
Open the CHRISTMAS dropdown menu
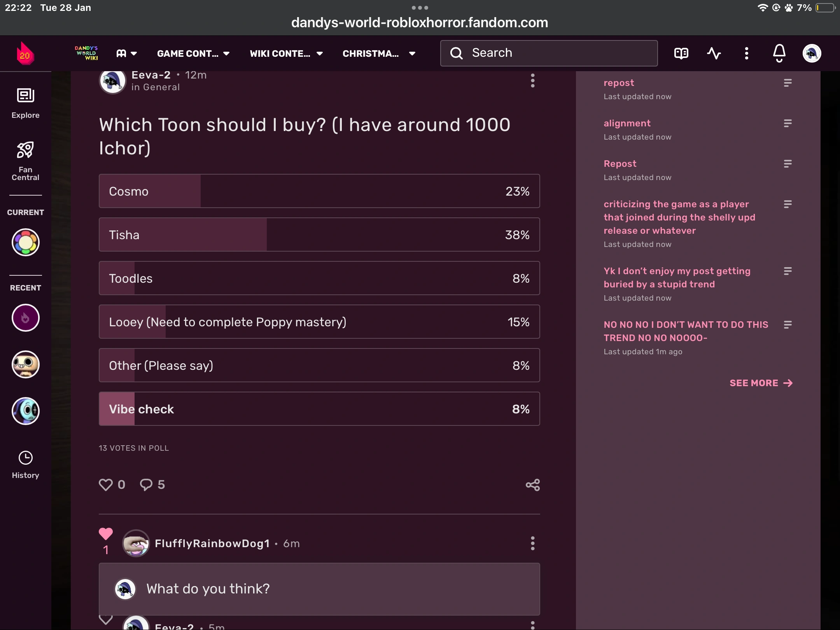coord(378,53)
